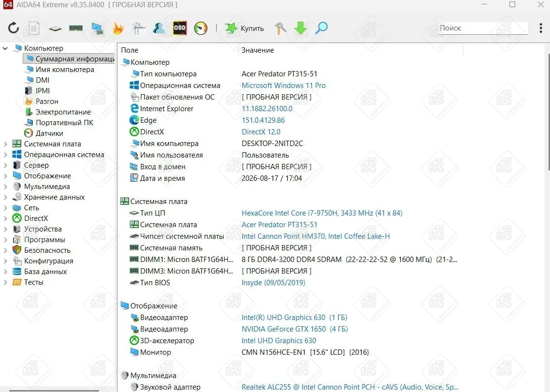Open the sensor gauge toolbar icon
Image resolution: width=550 pixels, height=392 pixels.
(x=201, y=28)
